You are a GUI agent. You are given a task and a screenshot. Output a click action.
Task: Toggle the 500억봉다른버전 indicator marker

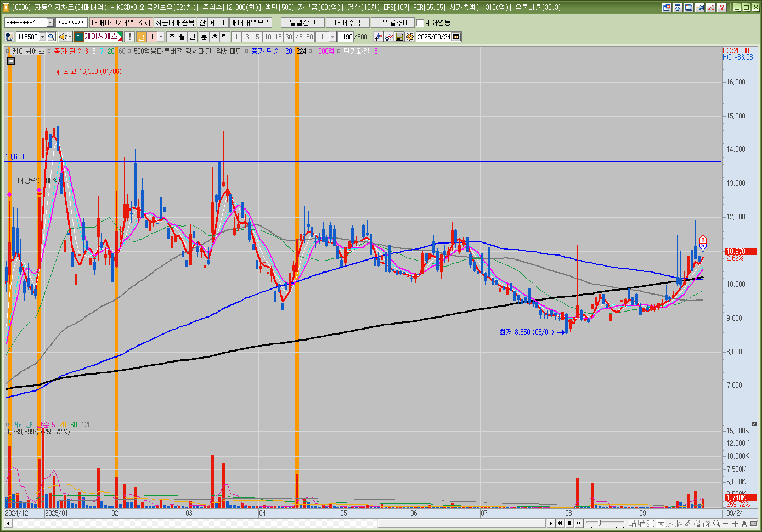click(129, 51)
